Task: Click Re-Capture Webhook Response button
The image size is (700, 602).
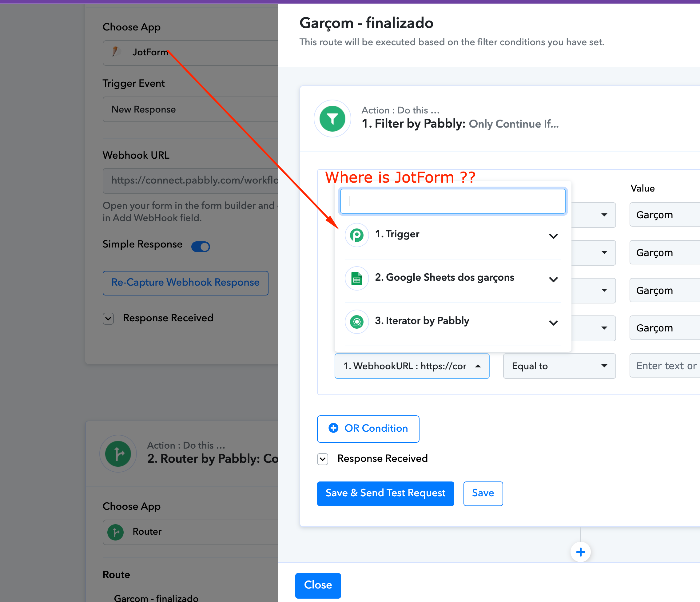Action: click(x=185, y=283)
